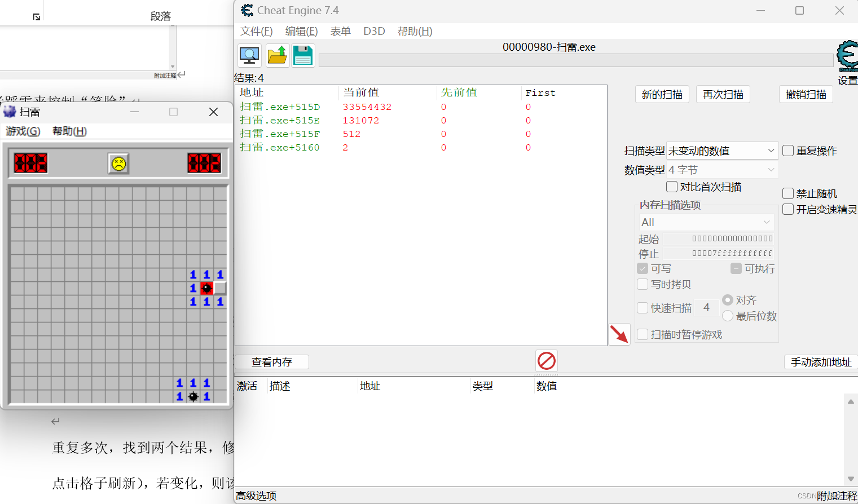Click address list scrollbar down arrow
This screenshot has height=504, width=858.
(x=851, y=479)
